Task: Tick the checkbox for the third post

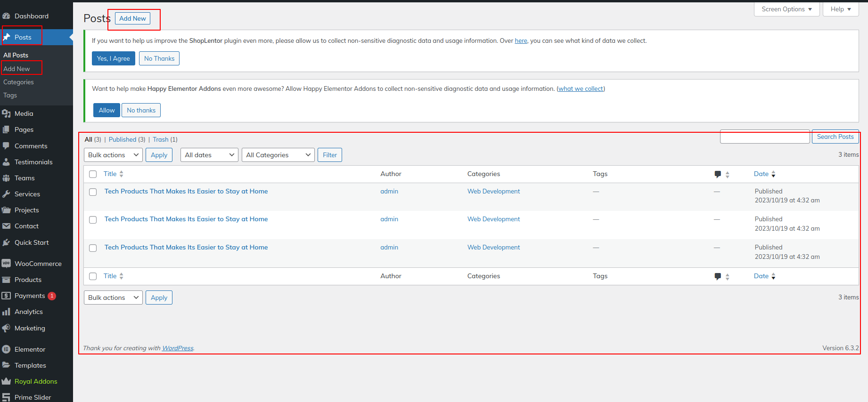Action: (x=93, y=248)
